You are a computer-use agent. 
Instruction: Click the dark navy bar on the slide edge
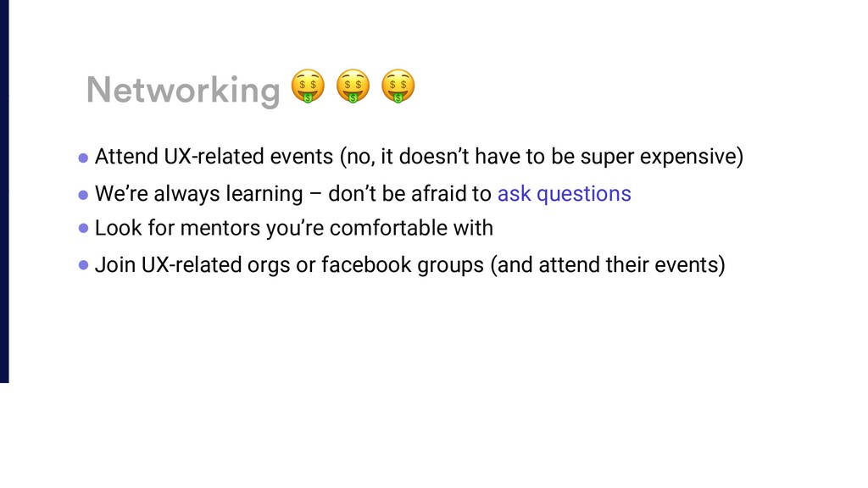(4, 191)
